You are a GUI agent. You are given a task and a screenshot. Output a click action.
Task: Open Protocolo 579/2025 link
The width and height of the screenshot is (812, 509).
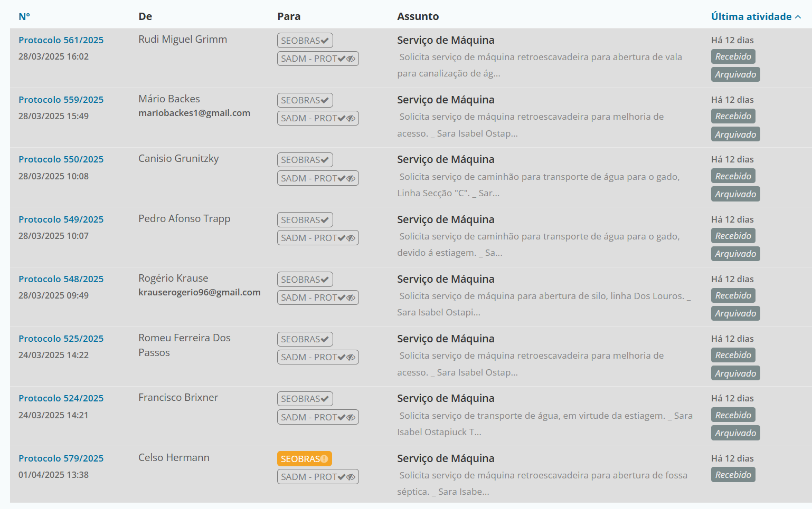pos(61,458)
